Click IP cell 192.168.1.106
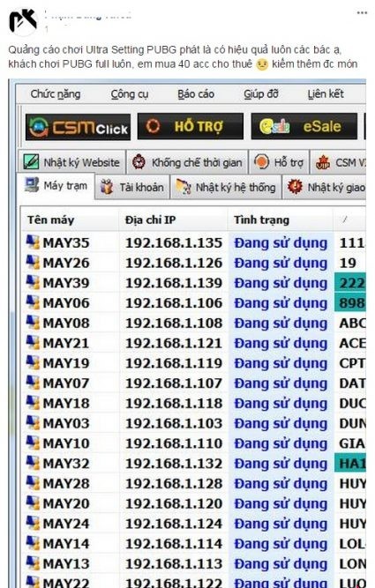 coord(174,303)
